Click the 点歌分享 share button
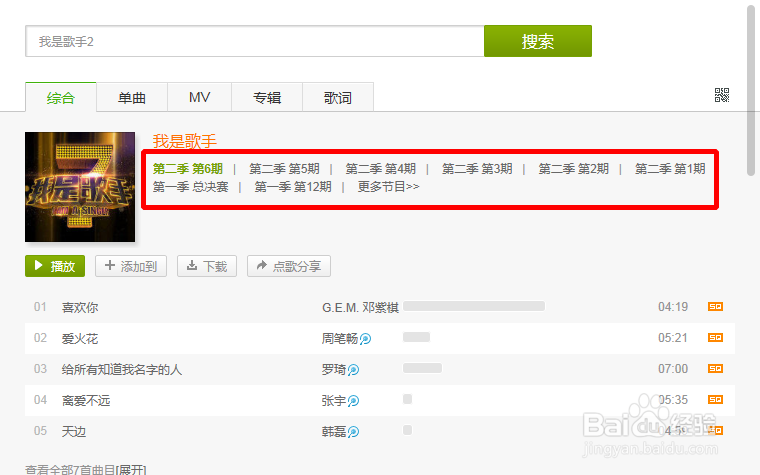 289,266
